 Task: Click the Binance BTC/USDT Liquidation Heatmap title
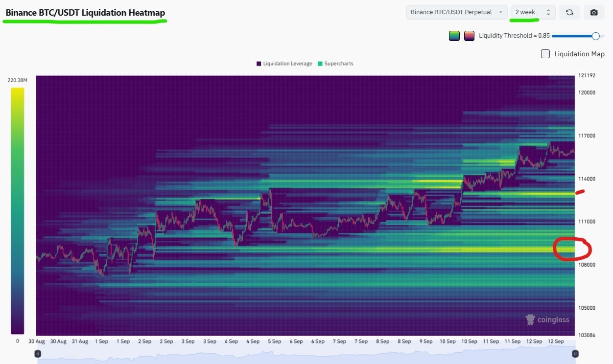(x=85, y=13)
